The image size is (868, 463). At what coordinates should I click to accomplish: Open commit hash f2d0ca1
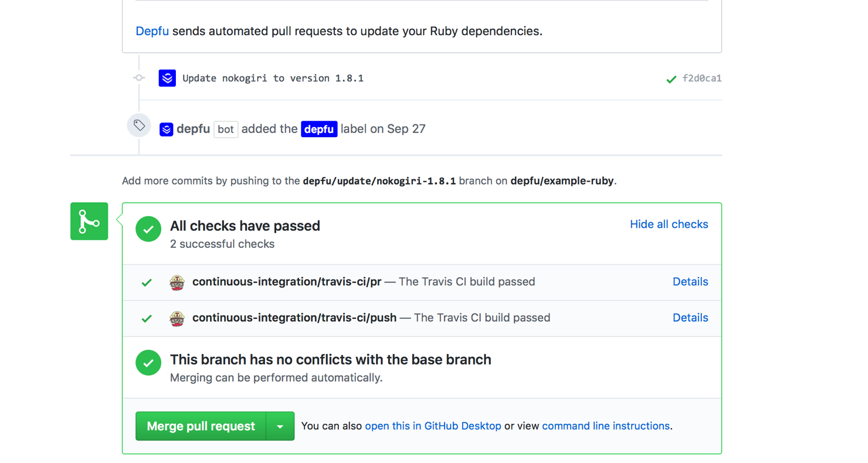[702, 78]
